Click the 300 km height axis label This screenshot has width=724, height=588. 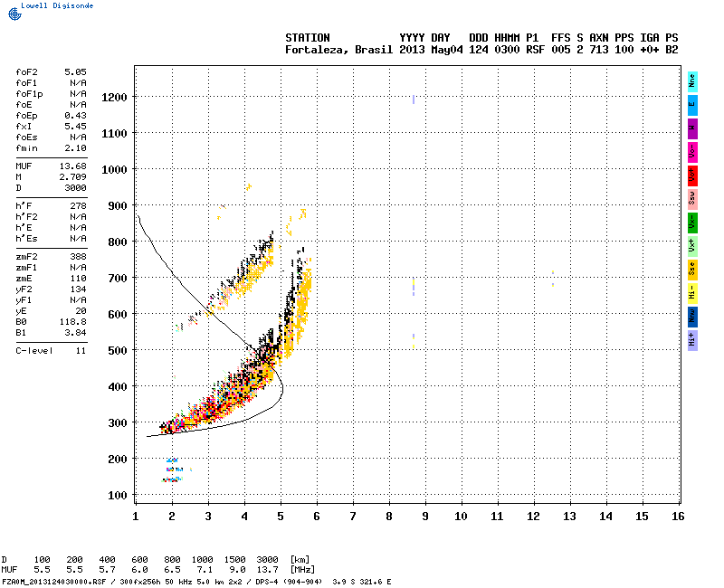click(x=118, y=422)
